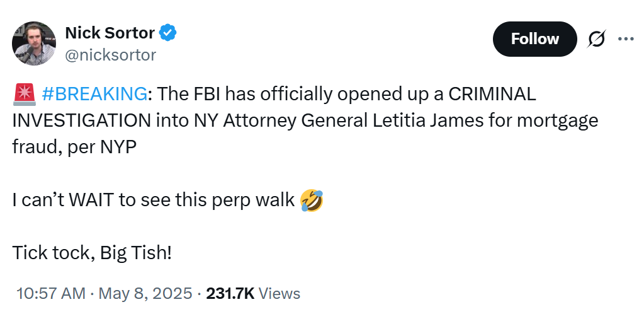
Task: Open the #BREAKING hashtag
Action: pyautogui.click(x=94, y=94)
